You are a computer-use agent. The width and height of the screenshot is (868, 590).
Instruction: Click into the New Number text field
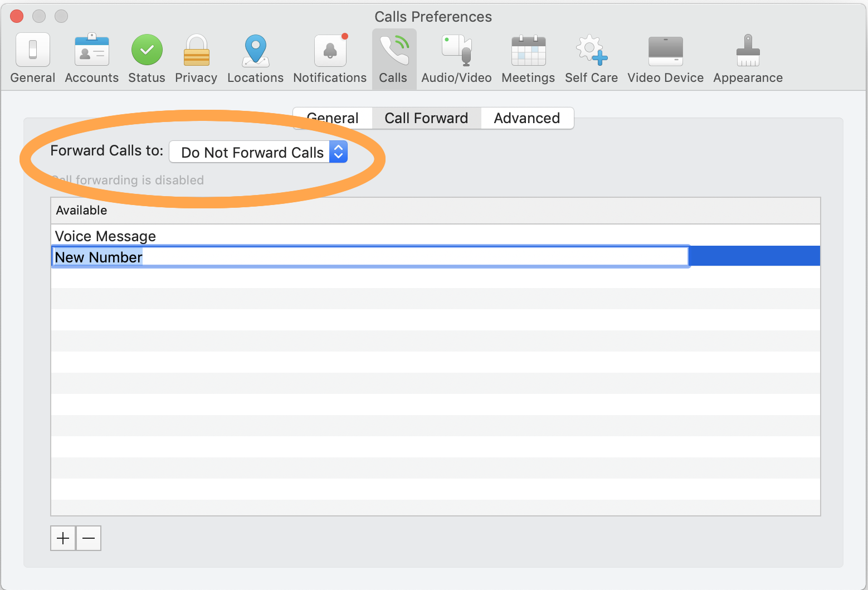click(x=370, y=257)
